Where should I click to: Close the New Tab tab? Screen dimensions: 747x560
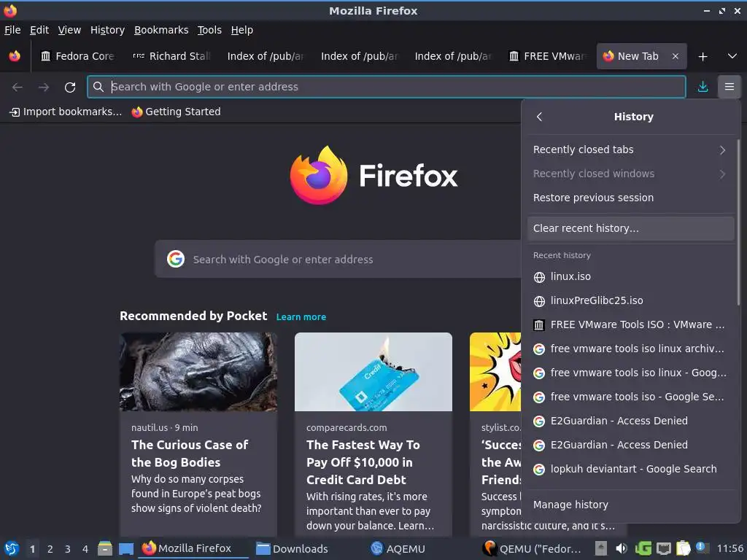[675, 56]
